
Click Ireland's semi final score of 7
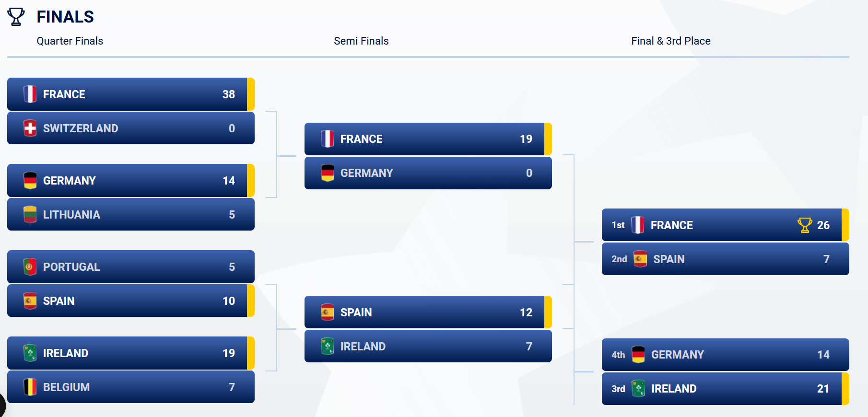tap(528, 346)
